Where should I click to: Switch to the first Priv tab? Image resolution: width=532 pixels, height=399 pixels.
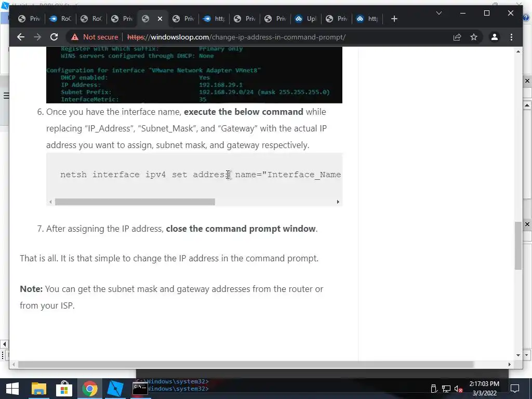29,19
